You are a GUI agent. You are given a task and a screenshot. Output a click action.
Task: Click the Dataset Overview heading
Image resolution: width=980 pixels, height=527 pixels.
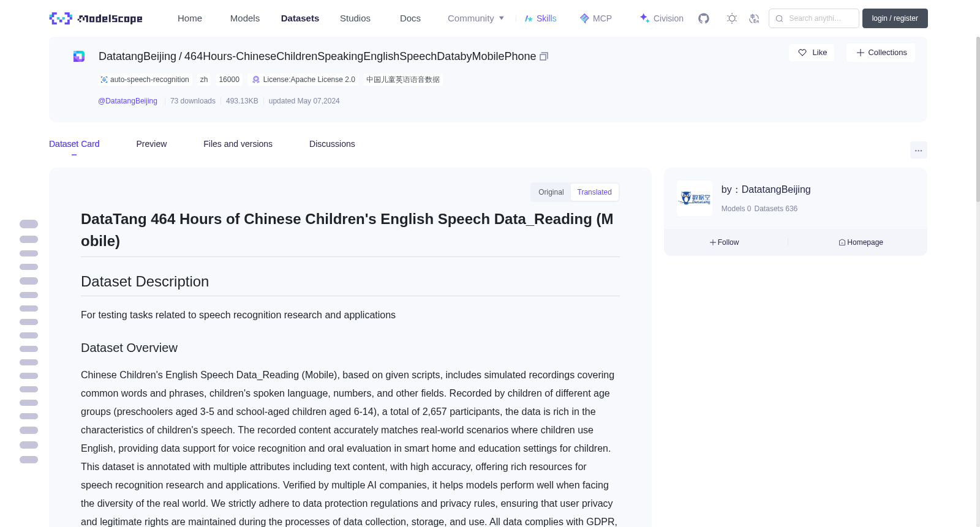point(129,348)
